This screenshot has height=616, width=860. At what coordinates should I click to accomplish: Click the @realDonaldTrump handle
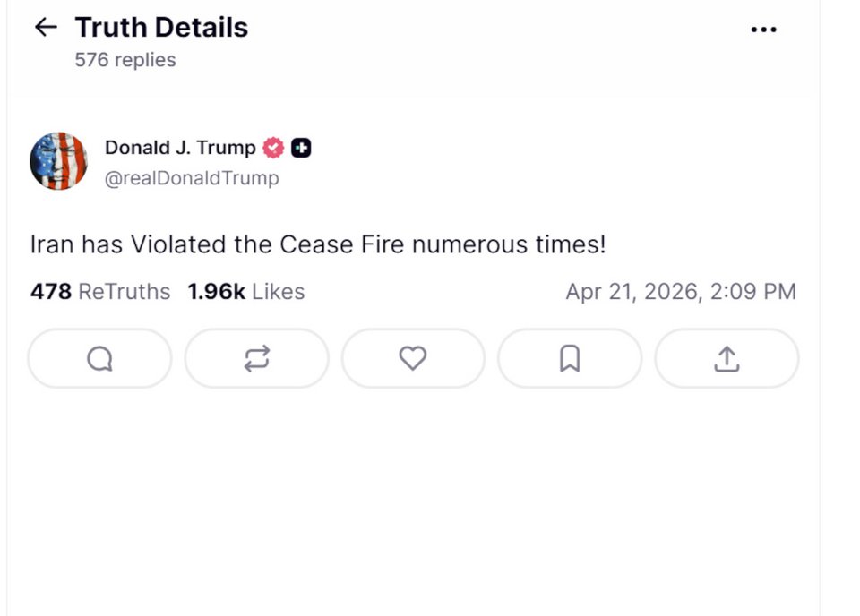pos(192,178)
